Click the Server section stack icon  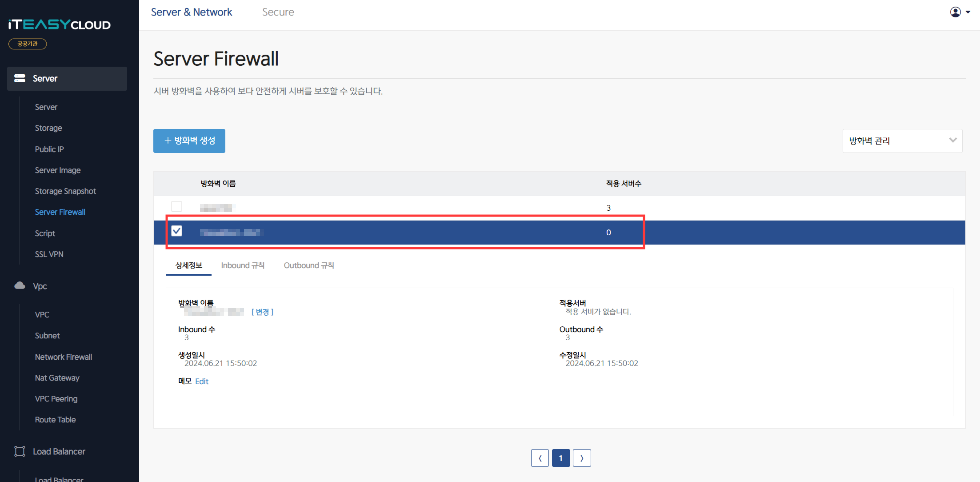tap(20, 78)
